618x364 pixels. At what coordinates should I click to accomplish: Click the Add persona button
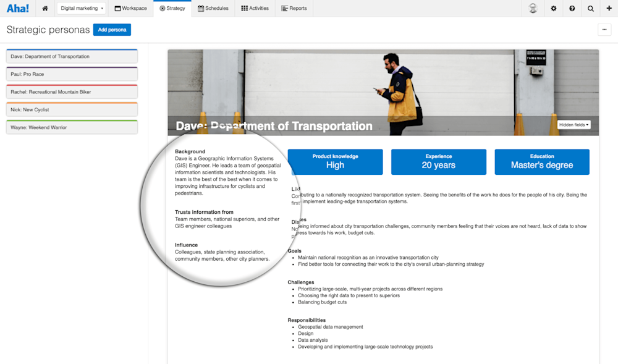click(112, 29)
